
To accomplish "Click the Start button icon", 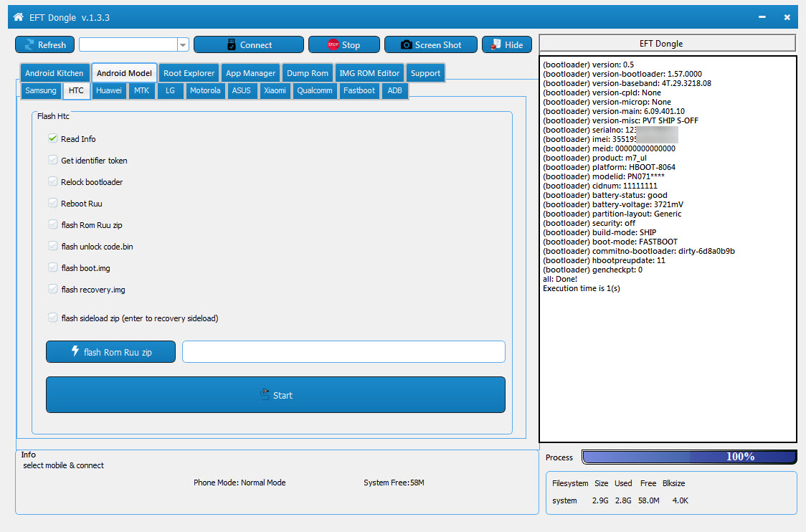I will [x=265, y=395].
